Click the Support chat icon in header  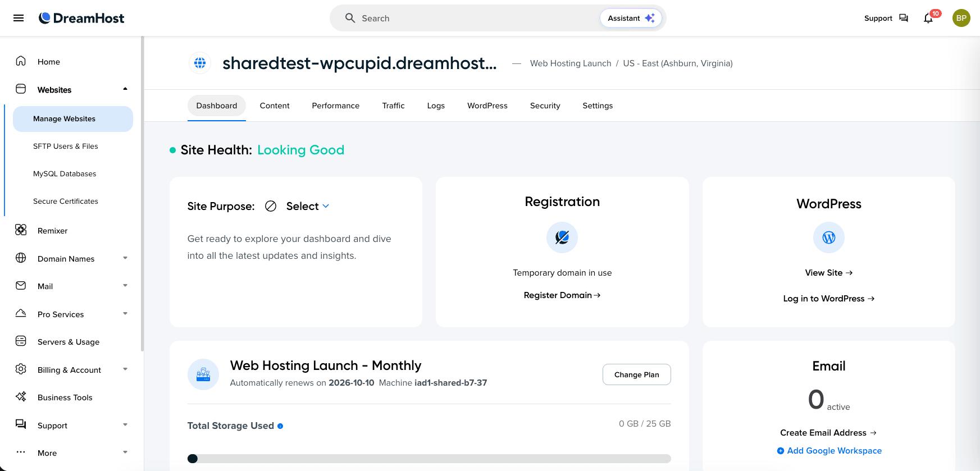click(x=904, y=18)
